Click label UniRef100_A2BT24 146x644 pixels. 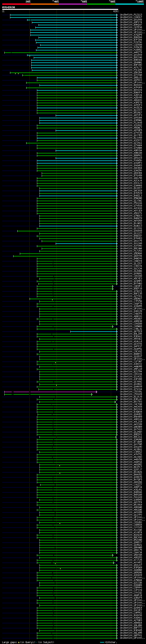click(131, 95)
